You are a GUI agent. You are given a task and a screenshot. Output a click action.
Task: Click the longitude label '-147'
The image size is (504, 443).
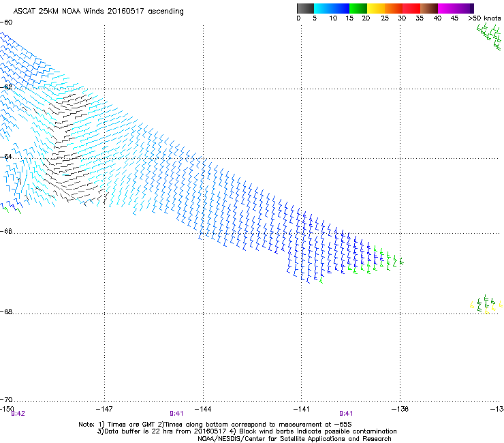(104, 409)
